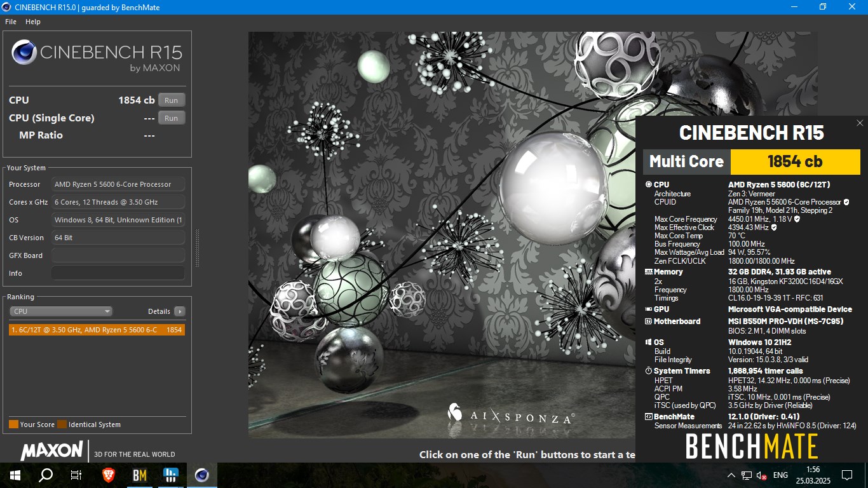The image size is (868, 488).
Task: Click the AMD Ryzen 5 5600 (6C/12T) text
Action: tap(779, 185)
